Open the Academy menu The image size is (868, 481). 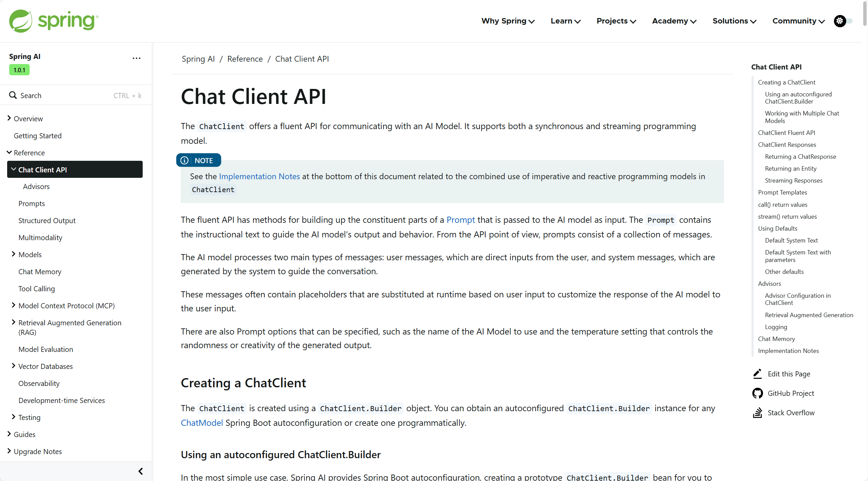pyautogui.click(x=674, y=21)
